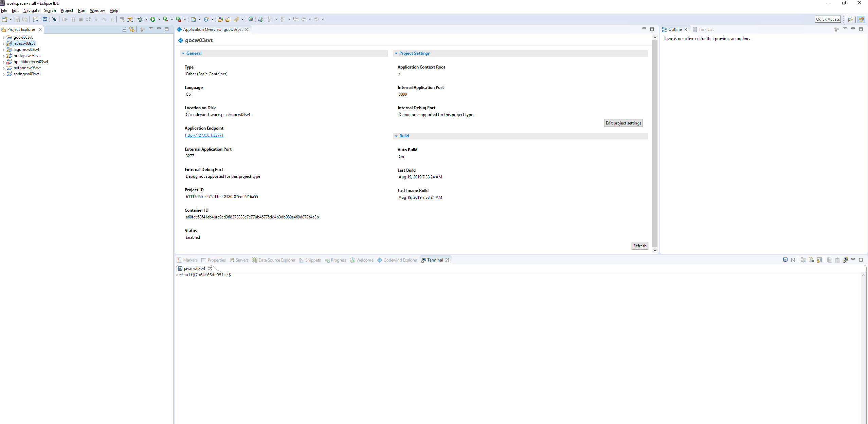
Task: Collapse all projects in Project Explorer
Action: (x=124, y=29)
